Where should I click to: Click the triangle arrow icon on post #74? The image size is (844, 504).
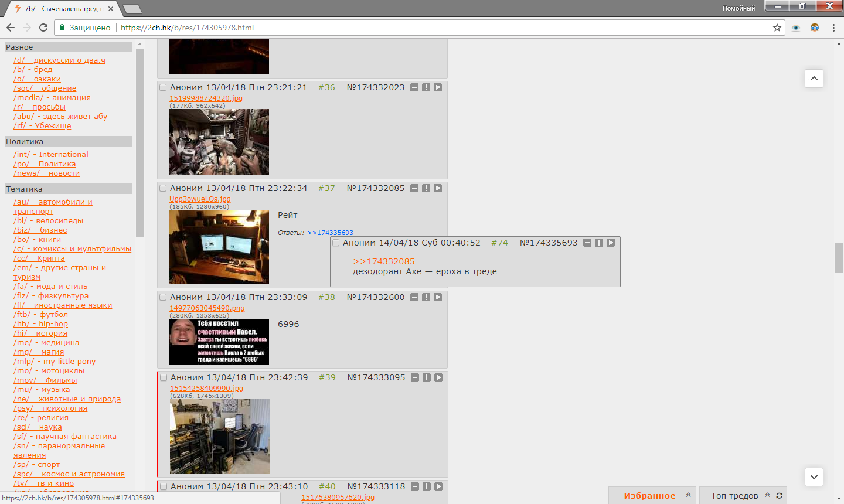point(611,243)
